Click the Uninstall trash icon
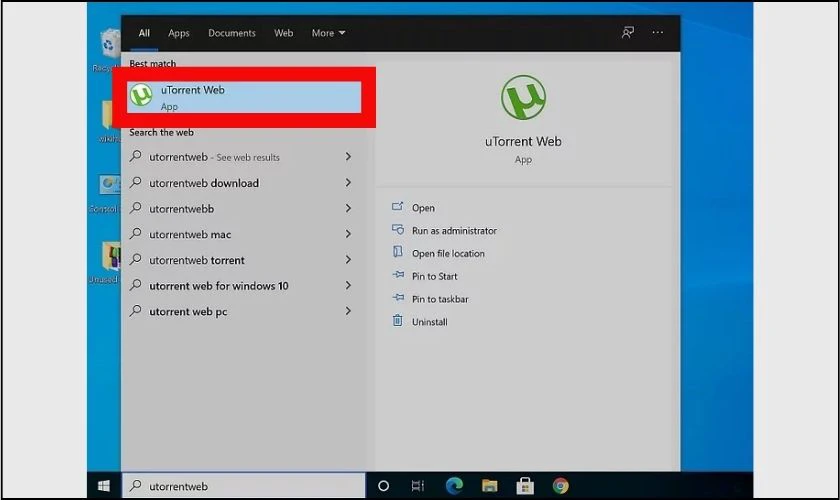Screen dimensions: 840x500 point(398,320)
